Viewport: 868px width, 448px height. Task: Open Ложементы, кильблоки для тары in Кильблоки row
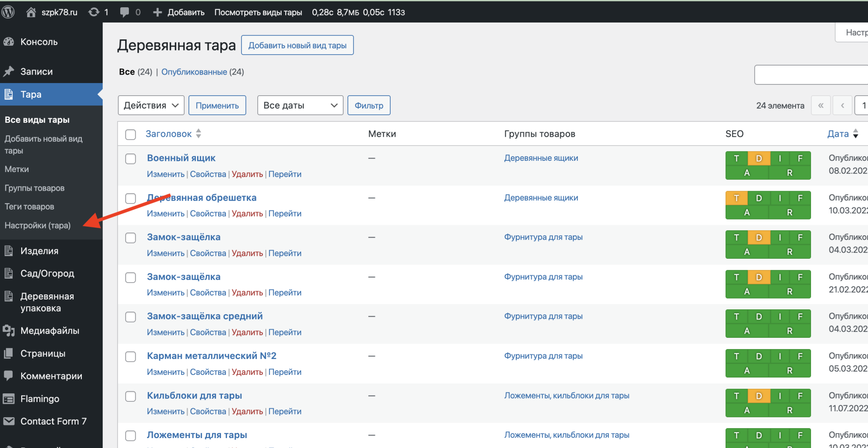coord(567,396)
